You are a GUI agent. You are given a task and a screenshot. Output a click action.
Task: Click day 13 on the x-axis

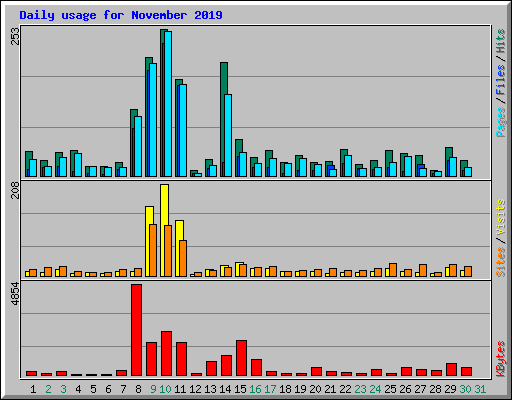pyautogui.click(x=210, y=389)
